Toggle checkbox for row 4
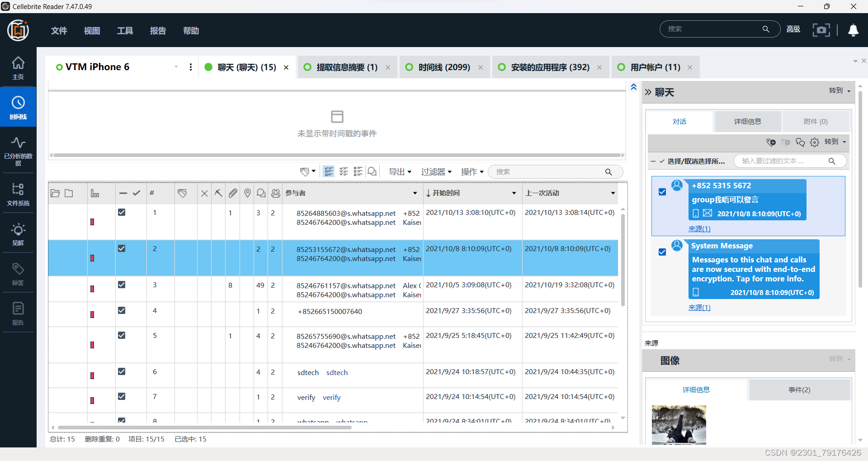The image size is (868, 461). tap(122, 310)
